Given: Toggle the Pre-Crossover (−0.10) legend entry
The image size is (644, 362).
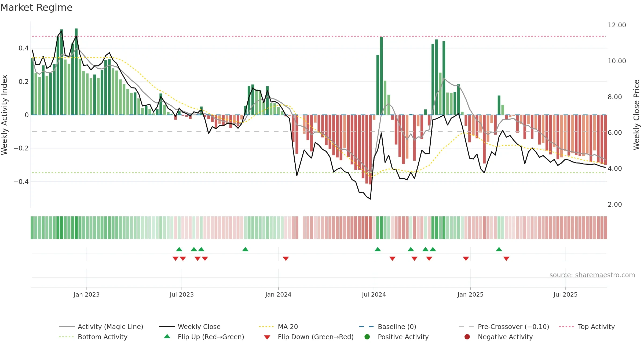Looking at the screenshot, I should pyautogui.click(x=504, y=327).
